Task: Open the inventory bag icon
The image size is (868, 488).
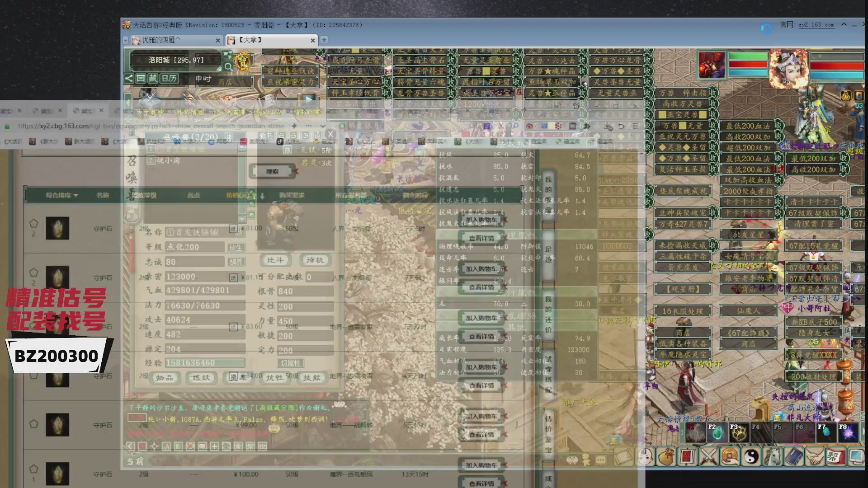Action: [666, 457]
